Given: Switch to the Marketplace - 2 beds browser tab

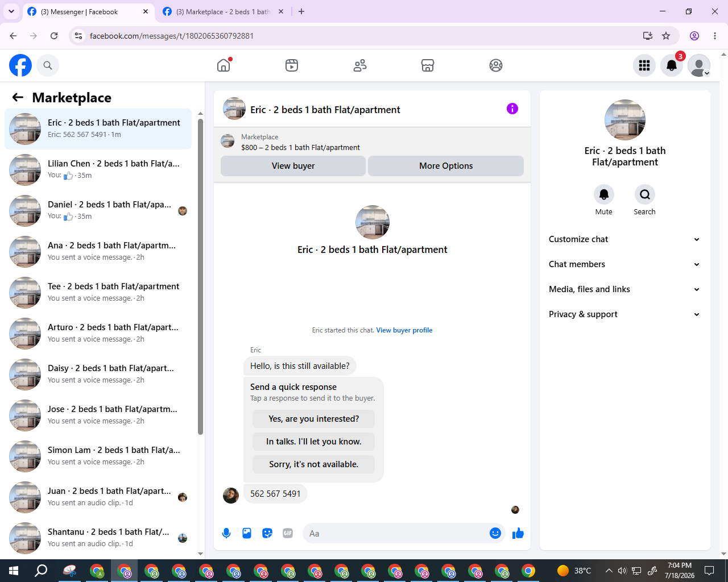Looking at the screenshot, I should [x=223, y=11].
